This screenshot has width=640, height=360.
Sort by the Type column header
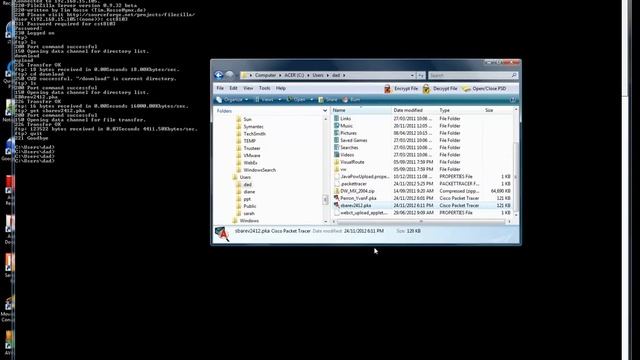point(460,110)
